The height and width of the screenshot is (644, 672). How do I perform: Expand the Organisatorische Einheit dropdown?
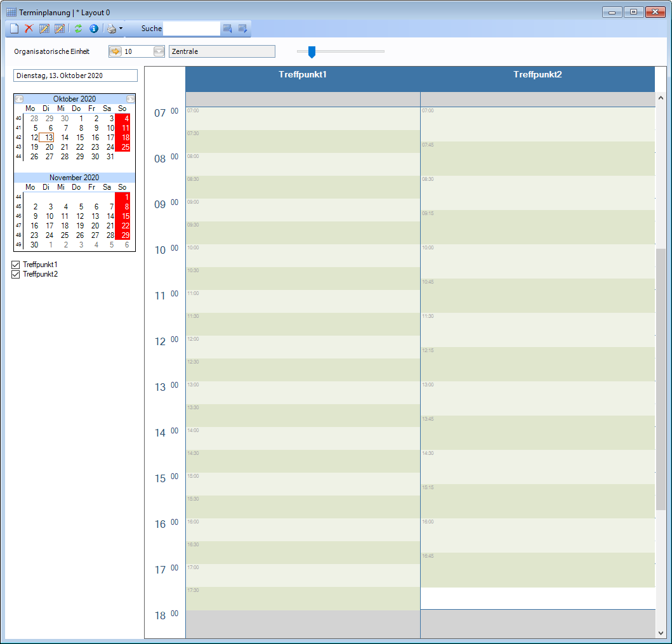[159, 51]
